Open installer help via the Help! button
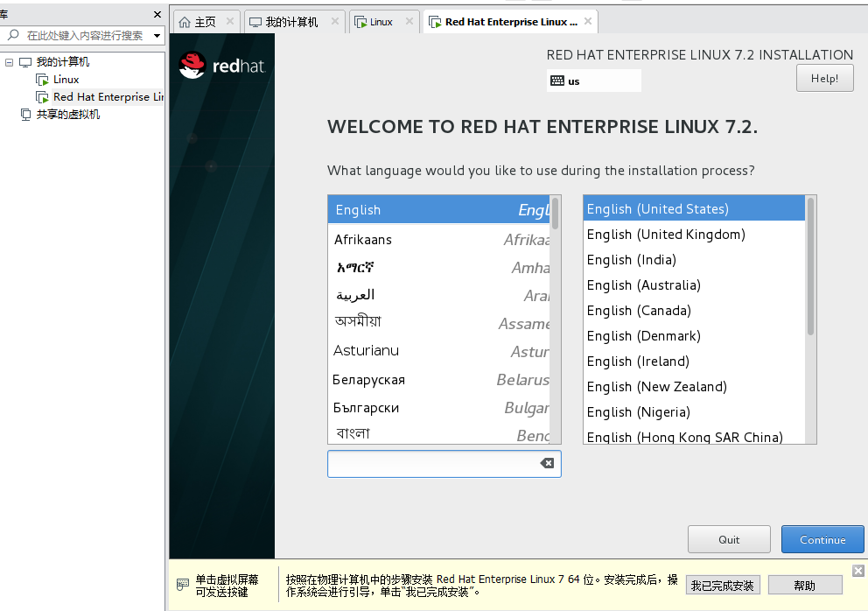868x611 pixels. [824, 78]
